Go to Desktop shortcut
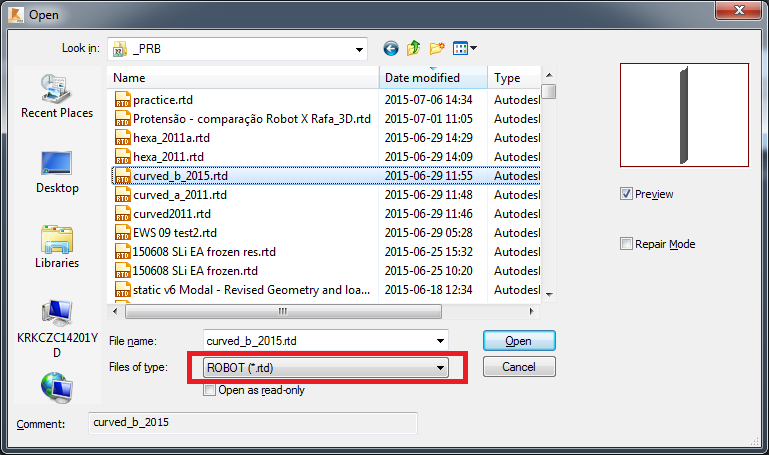 57,173
